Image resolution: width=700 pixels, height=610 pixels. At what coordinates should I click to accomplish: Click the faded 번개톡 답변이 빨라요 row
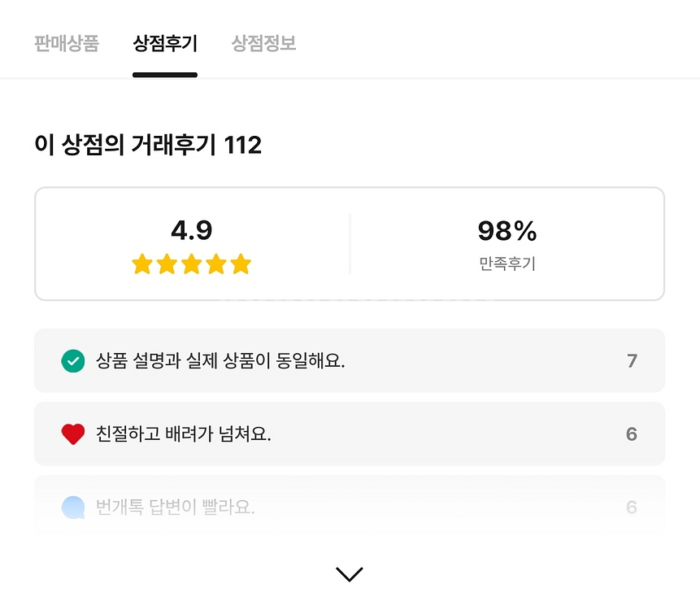tap(350, 508)
